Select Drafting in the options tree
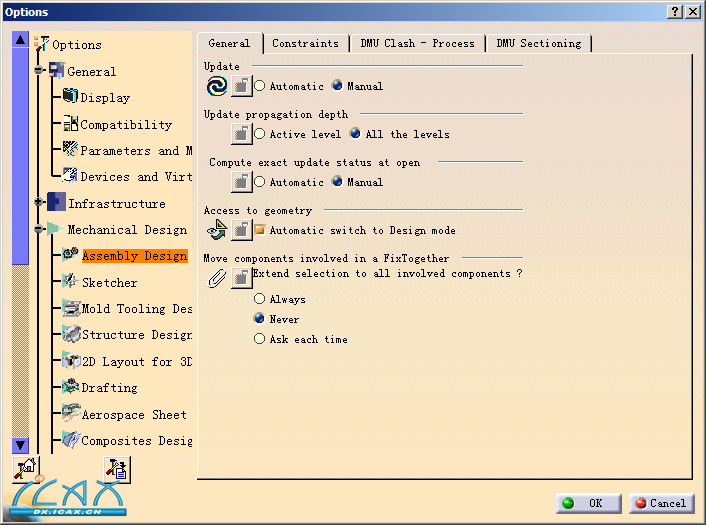The height and width of the screenshot is (525, 706). coord(109,387)
